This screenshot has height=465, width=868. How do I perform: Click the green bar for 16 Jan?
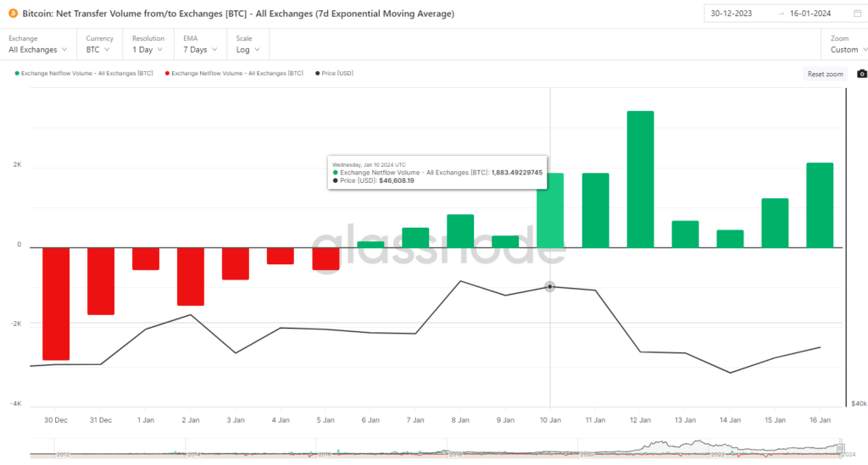click(820, 205)
